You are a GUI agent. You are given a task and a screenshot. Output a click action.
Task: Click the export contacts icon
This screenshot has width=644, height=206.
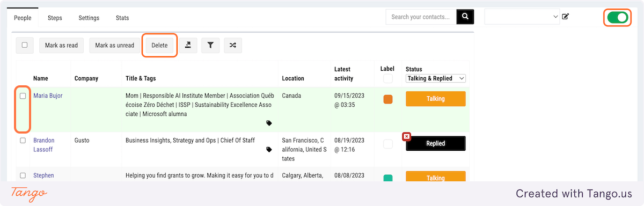pos(188,45)
